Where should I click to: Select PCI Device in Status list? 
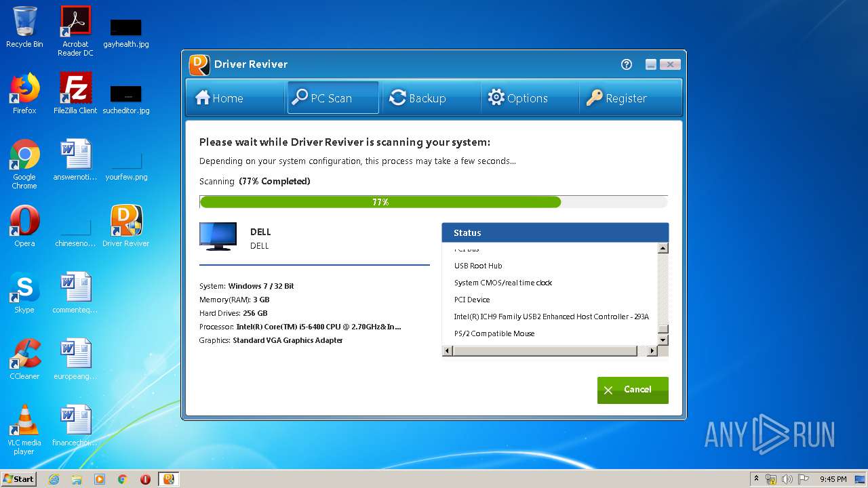(x=472, y=300)
